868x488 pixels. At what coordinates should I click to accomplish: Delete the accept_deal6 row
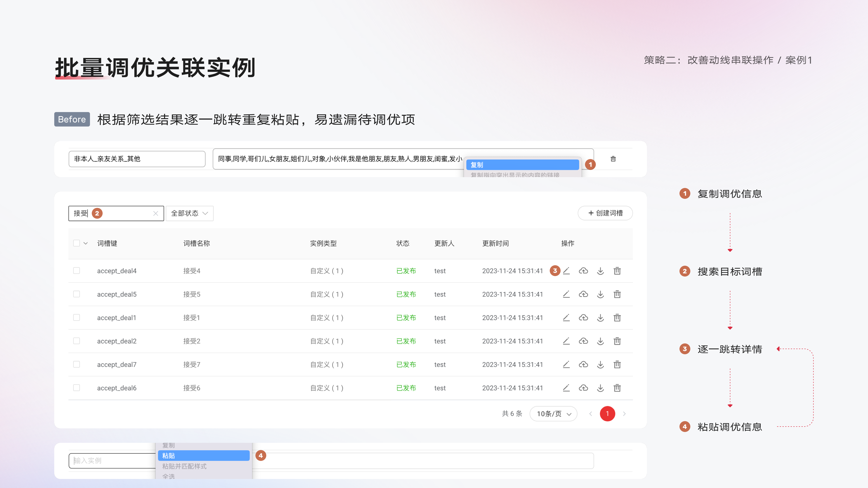click(x=617, y=388)
